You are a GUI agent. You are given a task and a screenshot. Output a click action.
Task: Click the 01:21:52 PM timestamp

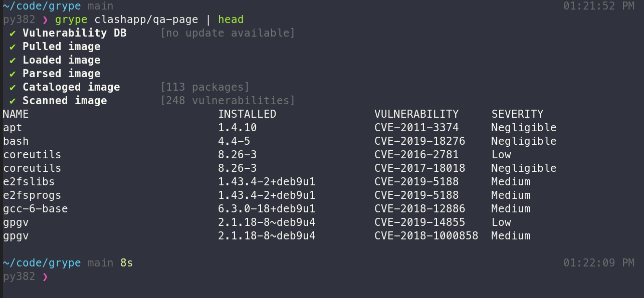click(x=598, y=6)
